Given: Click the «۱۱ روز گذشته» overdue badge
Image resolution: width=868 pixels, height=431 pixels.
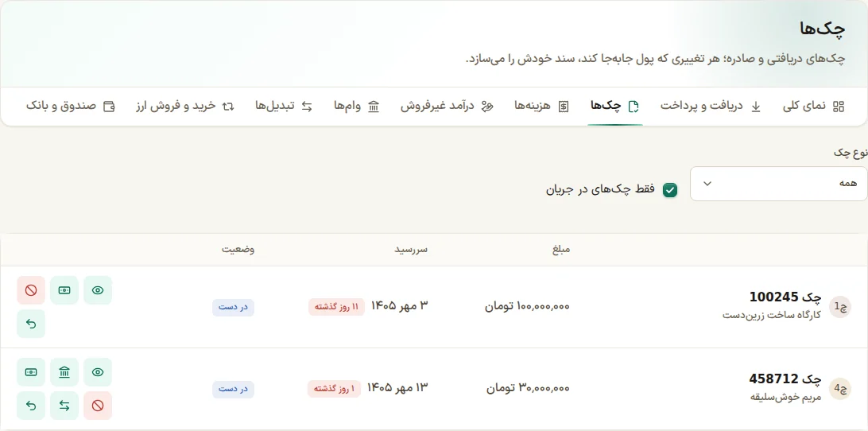Looking at the screenshot, I should pyautogui.click(x=336, y=307).
